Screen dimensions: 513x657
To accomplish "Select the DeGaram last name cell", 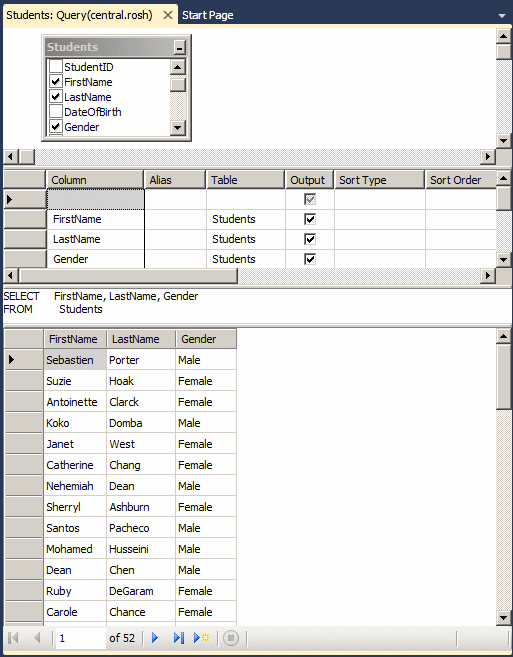I will (x=141, y=591).
